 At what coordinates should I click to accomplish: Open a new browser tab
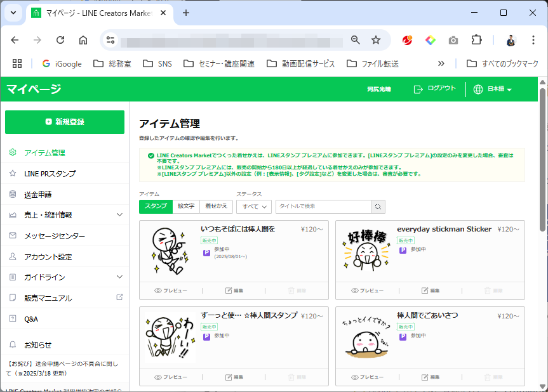(x=186, y=13)
